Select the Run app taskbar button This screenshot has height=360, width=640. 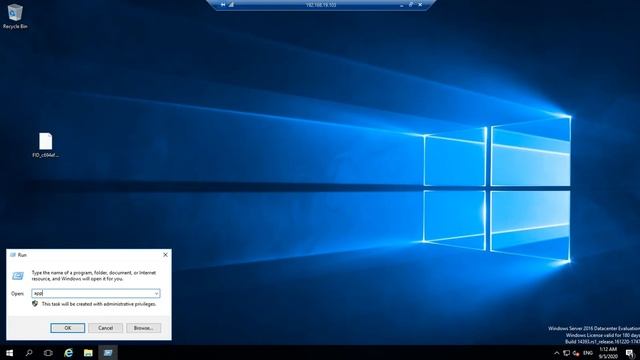pos(108,353)
